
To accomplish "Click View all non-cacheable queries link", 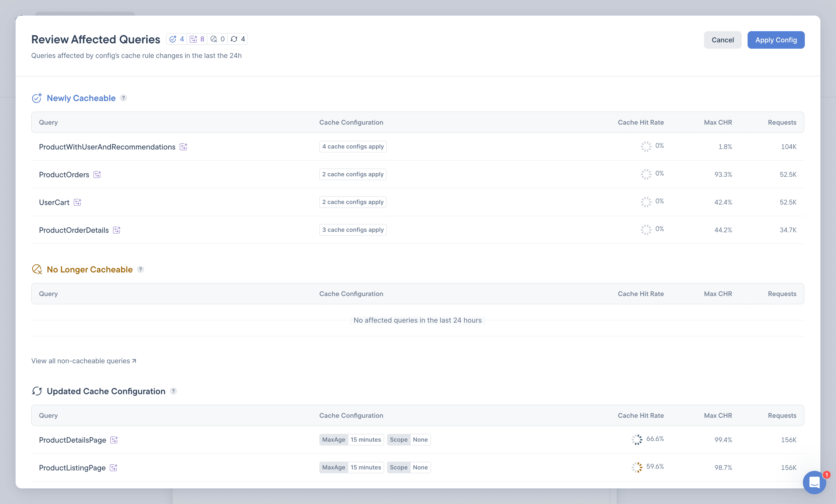I will 84,361.
